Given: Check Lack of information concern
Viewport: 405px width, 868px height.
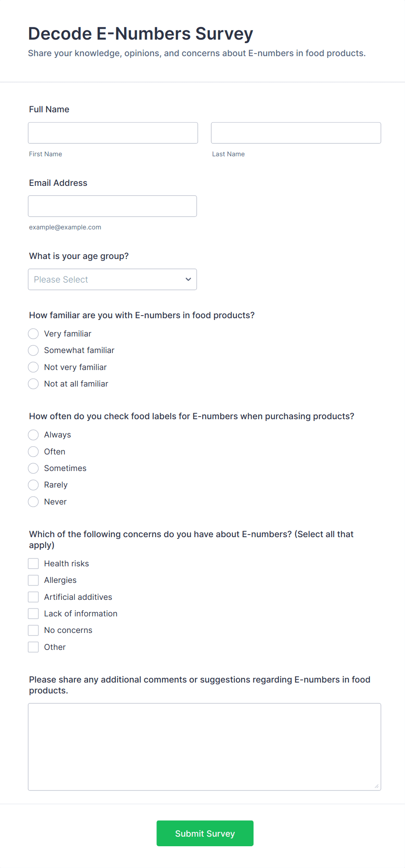Looking at the screenshot, I should click(34, 614).
